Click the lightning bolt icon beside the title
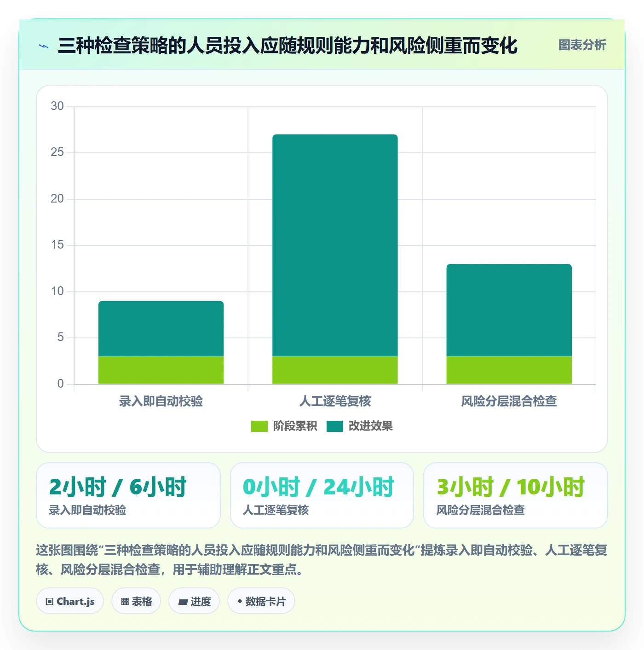 [44, 46]
